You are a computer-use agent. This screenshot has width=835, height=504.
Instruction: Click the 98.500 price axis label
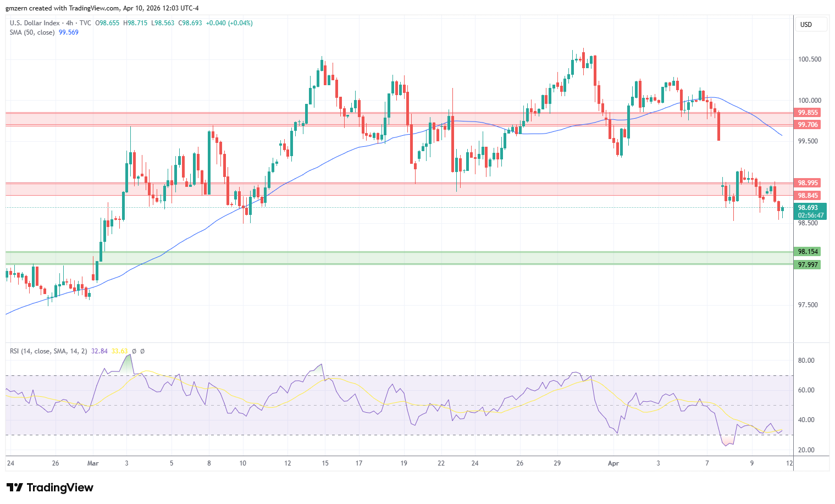[x=808, y=223]
